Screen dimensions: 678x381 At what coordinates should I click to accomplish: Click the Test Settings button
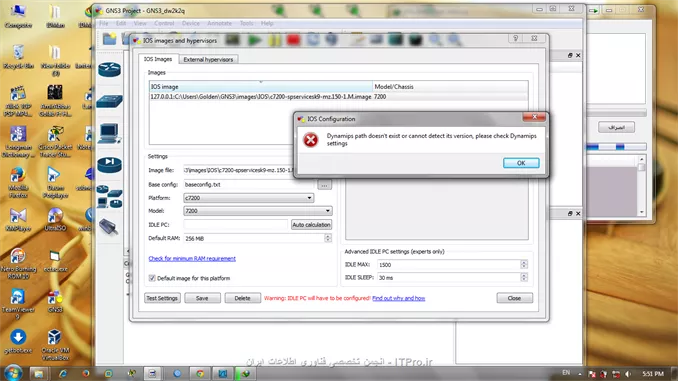(162, 298)
